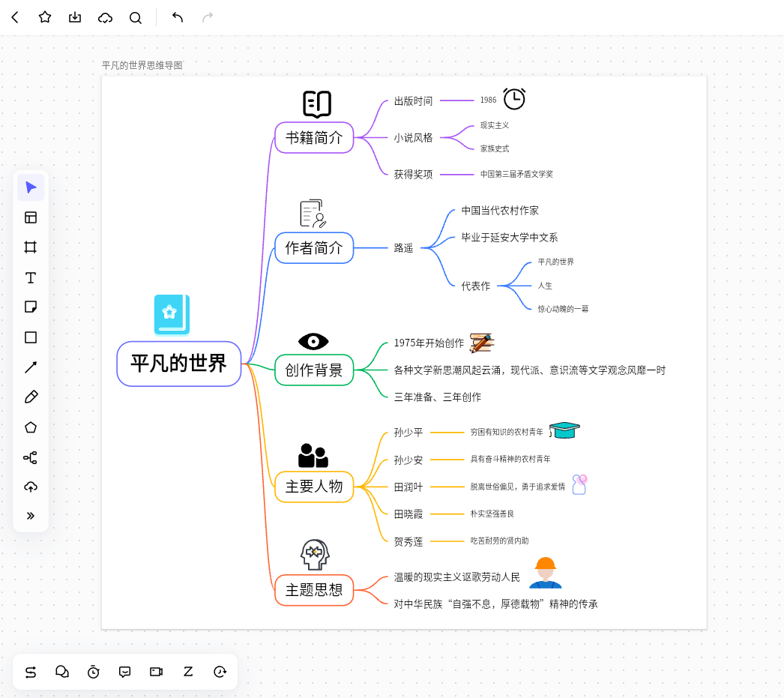Click the 孙少安 character node
Screen dimensions: 784x698
[408, 460]
